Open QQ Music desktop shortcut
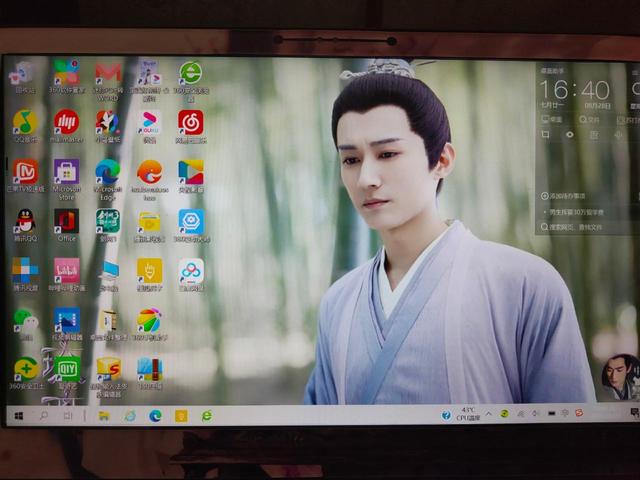Screen dimensions: 640x480 (25, 122)
